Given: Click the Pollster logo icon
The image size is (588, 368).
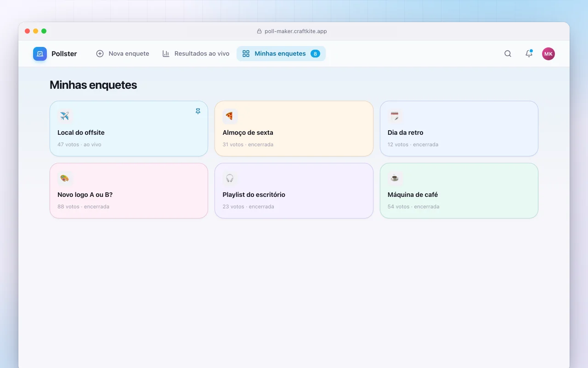Looking at the screenshot, I should [x=40, y=54].
